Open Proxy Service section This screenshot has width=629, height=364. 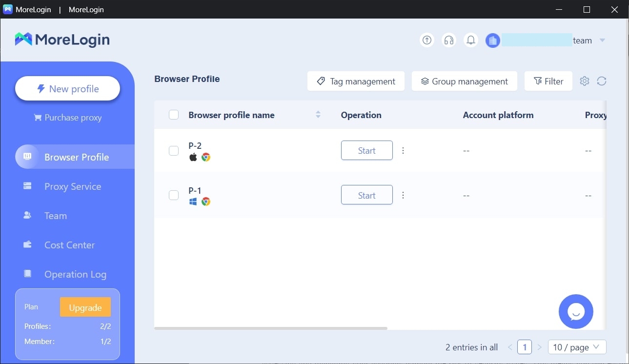(72, 186)
